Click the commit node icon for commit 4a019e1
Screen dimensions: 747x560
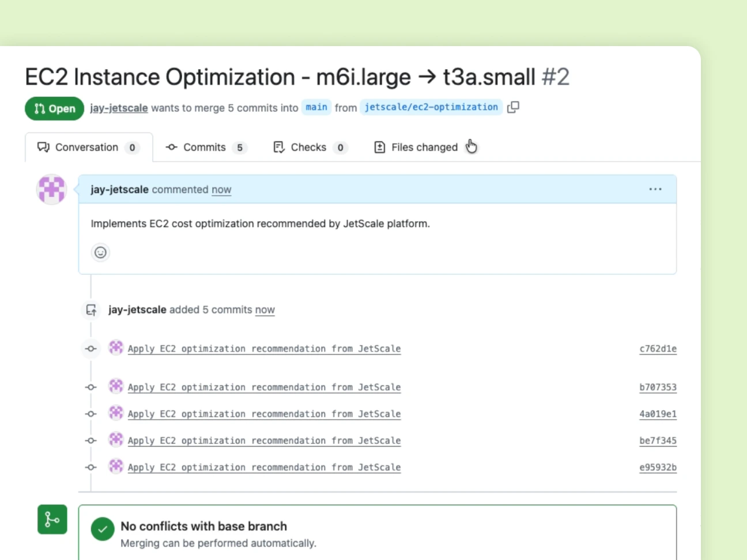click(x=91, y=414)
